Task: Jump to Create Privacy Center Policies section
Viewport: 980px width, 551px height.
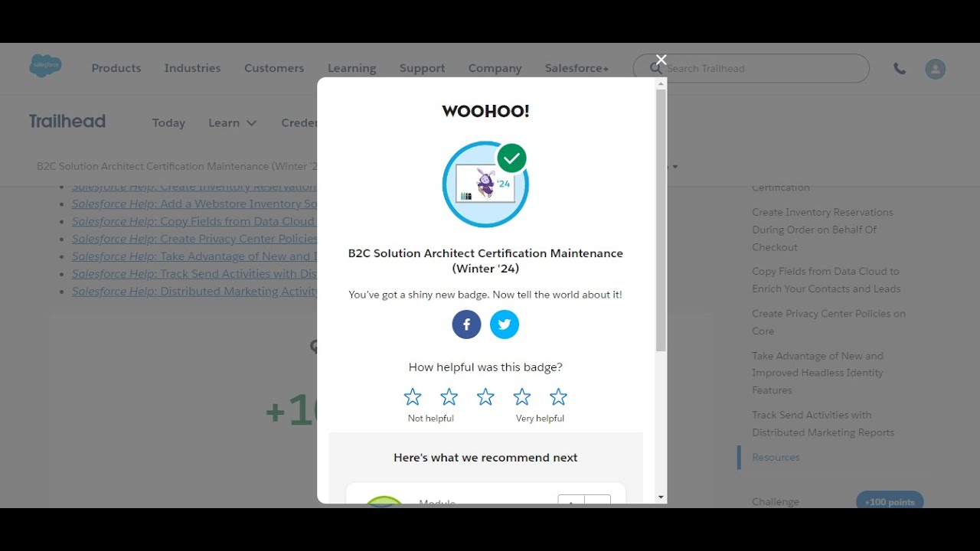Action: [x=828, y=322]
